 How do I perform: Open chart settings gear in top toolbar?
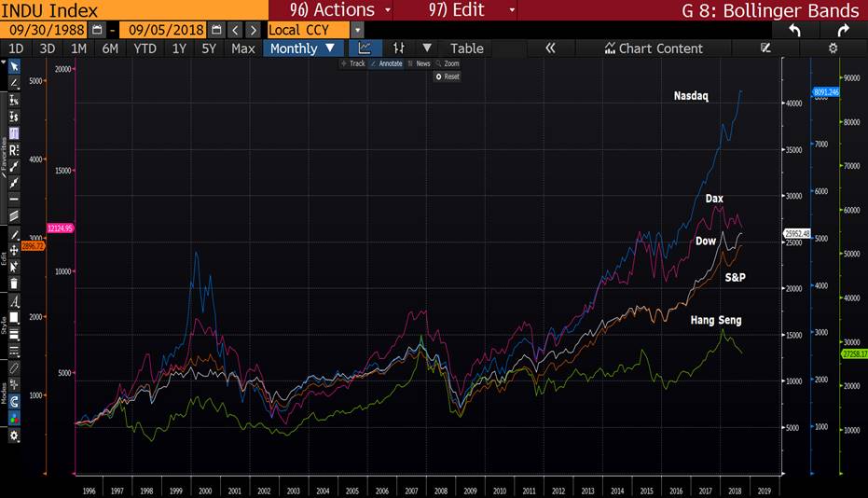(833, 48)
